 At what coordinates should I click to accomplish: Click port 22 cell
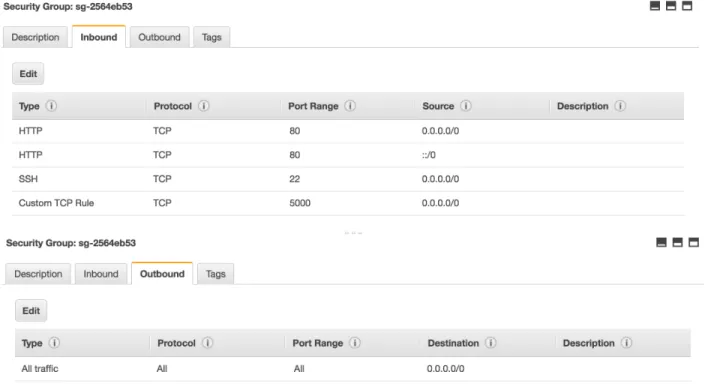click(x=294, y=179)
